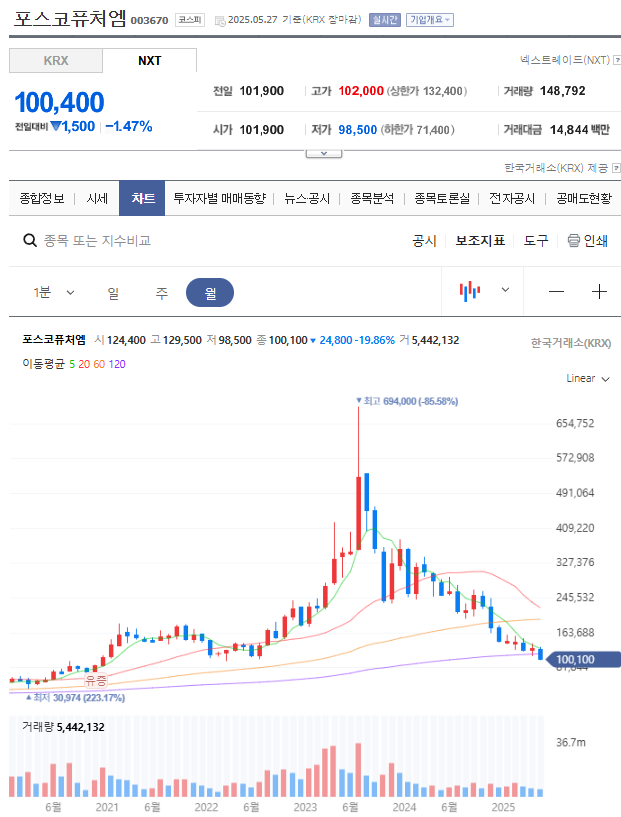Open Nextrade (NXT) help icon
Image resolution: width=621 pixels, height=817 pixels.
(x=617, y=59)
